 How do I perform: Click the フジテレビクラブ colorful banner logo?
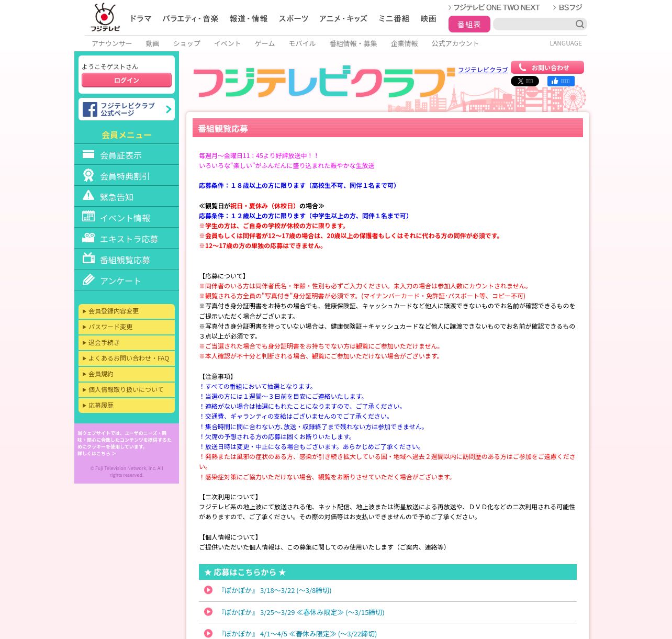[x=324, y=83]
